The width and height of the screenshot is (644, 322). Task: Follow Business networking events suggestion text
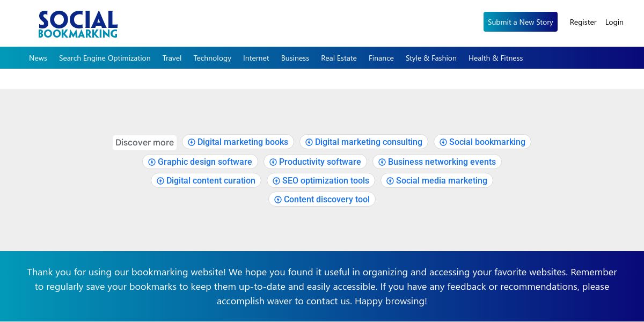(442, 162)
